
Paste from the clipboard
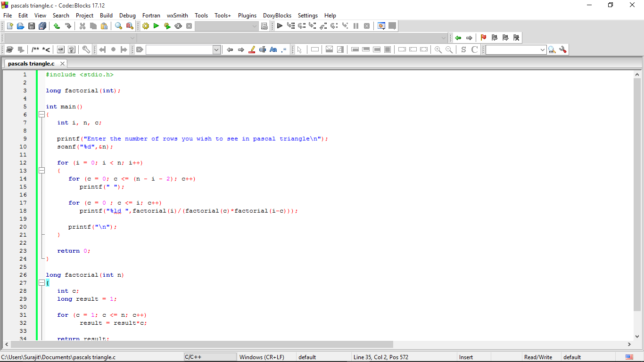click(104, 26)
